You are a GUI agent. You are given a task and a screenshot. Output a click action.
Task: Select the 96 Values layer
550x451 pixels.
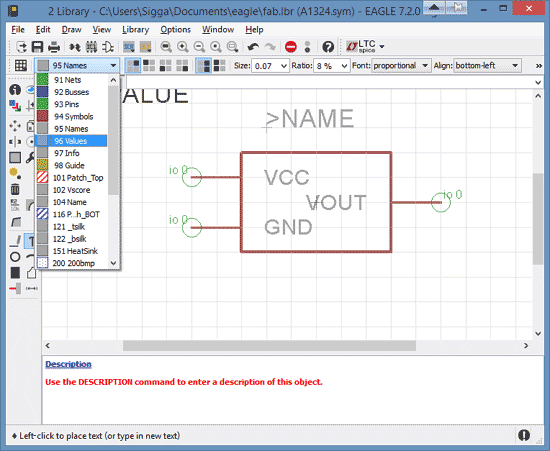(71, 141)
